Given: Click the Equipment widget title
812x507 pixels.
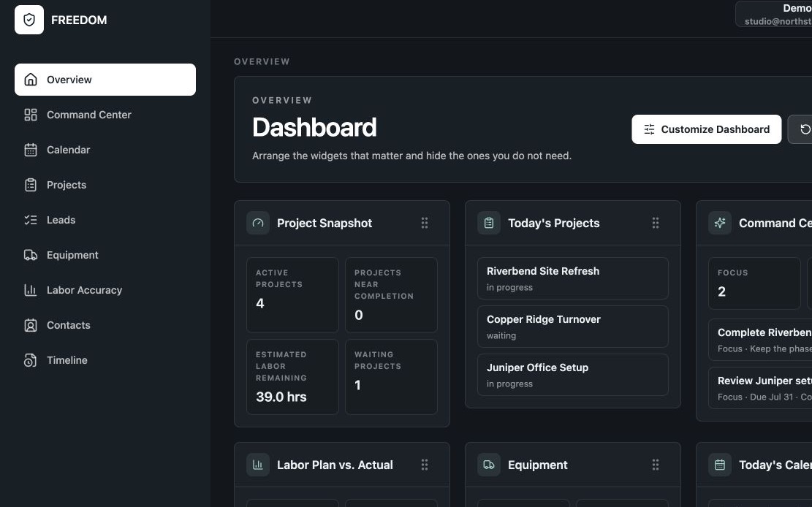Looking at the screenshot, I should 537,465.
